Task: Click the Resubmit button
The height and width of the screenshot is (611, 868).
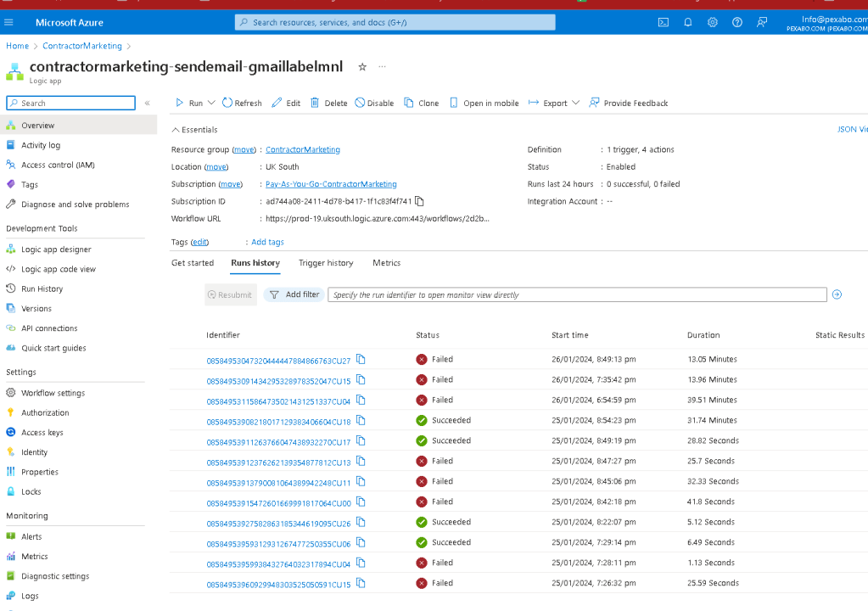Action: (230, 295)
